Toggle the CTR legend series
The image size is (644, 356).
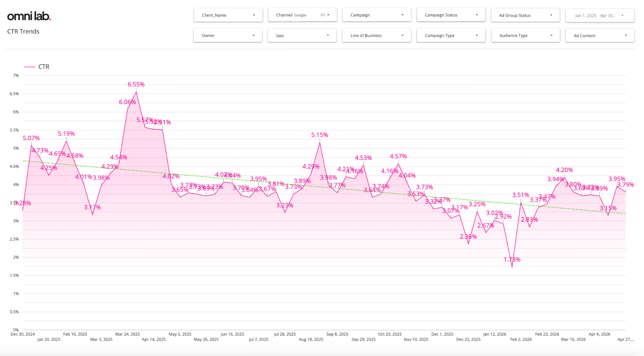[x=44, y=67]
